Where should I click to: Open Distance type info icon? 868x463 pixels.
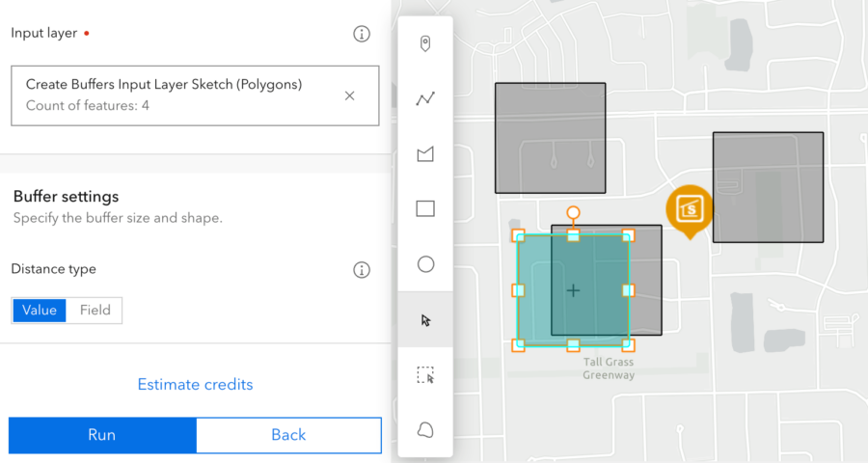tap(362, 270)
